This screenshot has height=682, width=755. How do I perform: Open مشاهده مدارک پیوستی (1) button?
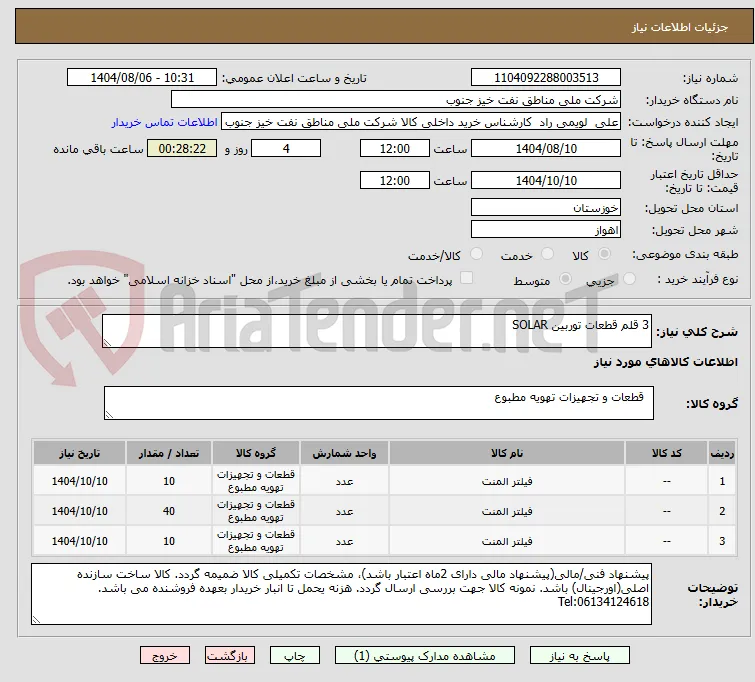(x=425, y=656)
